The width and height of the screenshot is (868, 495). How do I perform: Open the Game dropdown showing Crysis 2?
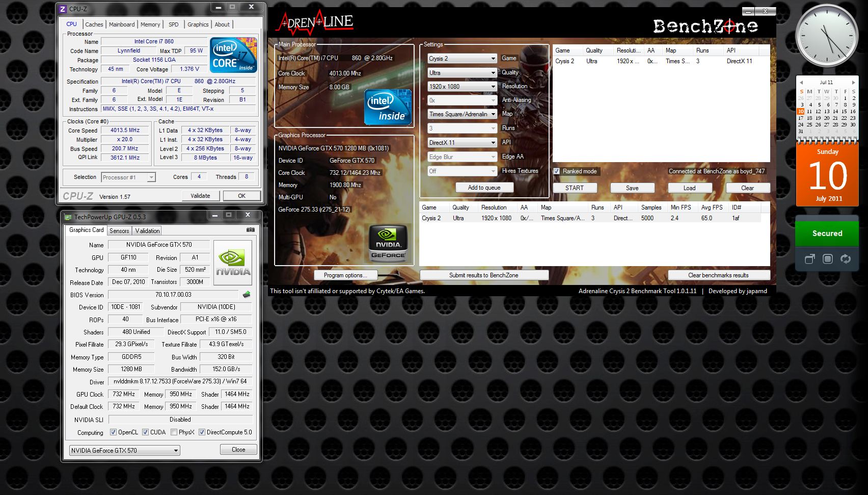[x=462, y=59]
